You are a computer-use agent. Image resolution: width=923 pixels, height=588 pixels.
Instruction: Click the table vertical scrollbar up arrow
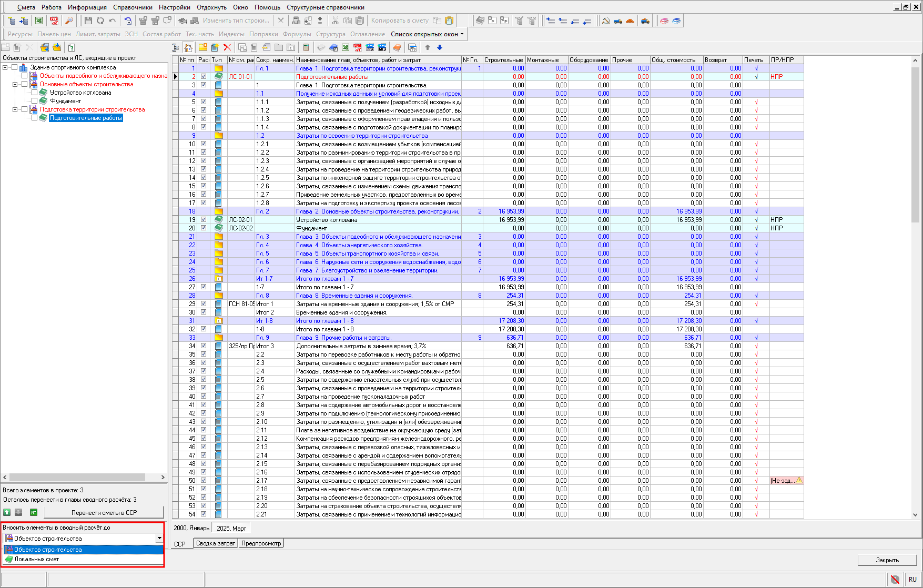(x=915, y=60)
